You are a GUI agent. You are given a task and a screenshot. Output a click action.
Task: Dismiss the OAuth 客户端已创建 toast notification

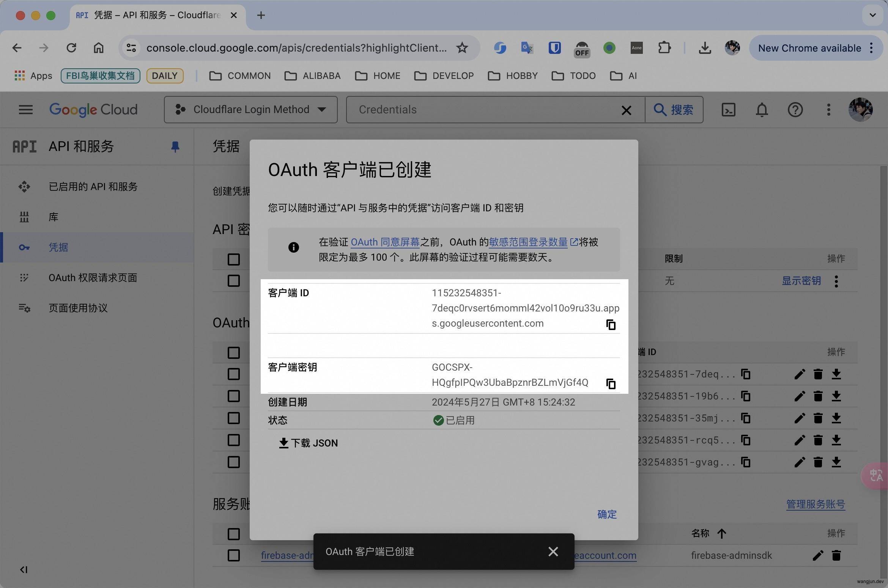coord(553,551)
